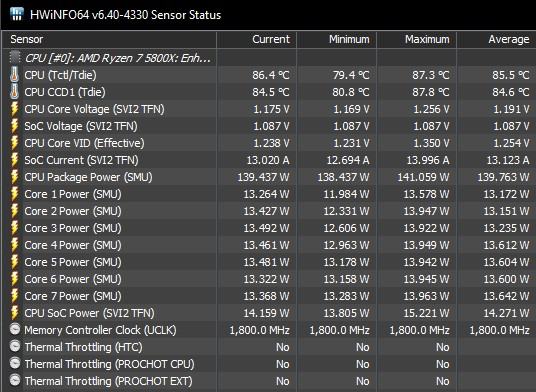The image size is (536, 392).
Task: Click current value 86.4 °C
Action: click(x=271, y=75)
